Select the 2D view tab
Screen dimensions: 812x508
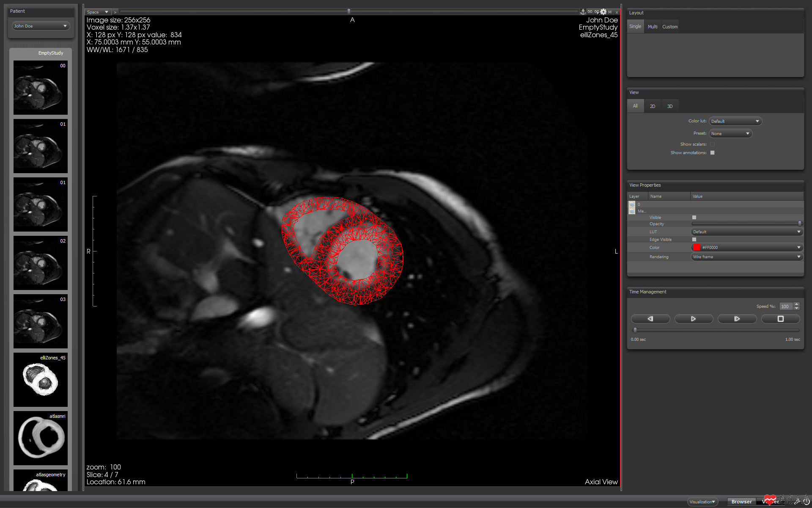tap(653, 106)
